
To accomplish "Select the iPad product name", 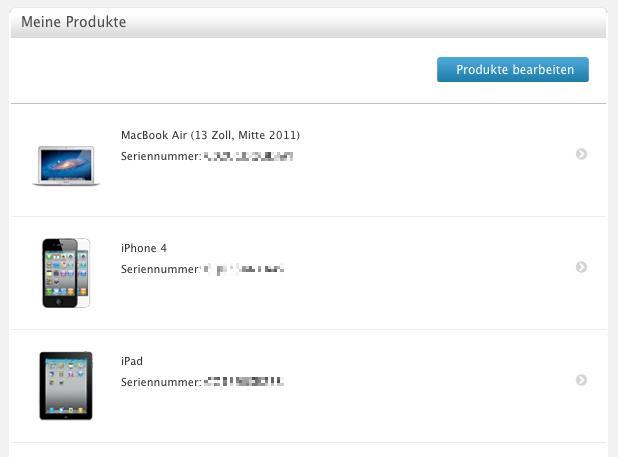I will pyautogui.click(x=132, y=361).
